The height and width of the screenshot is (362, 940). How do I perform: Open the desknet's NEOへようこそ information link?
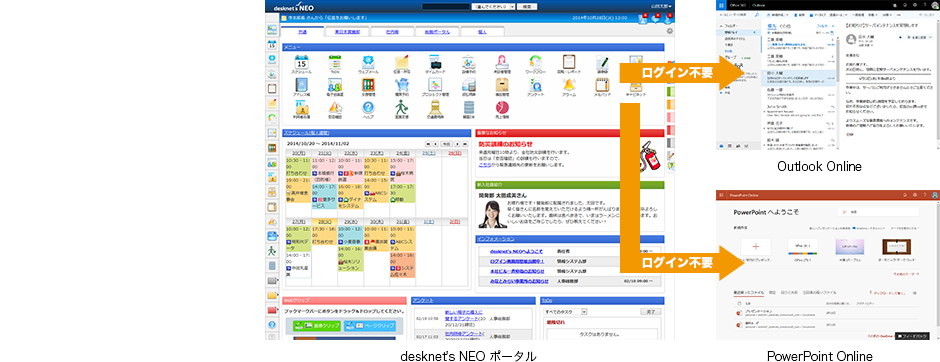pyautogui.click(x=516, y=251)
